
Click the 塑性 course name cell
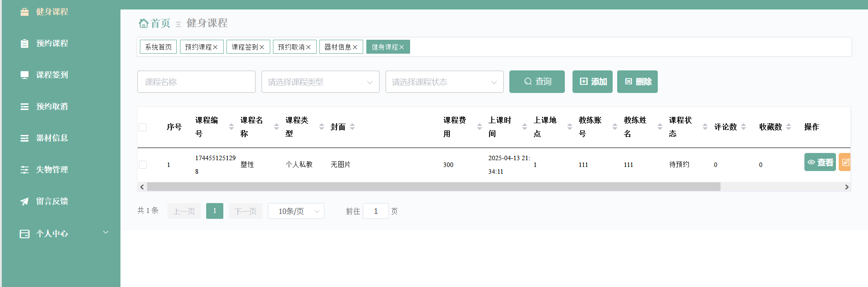[x=247, y=165]
